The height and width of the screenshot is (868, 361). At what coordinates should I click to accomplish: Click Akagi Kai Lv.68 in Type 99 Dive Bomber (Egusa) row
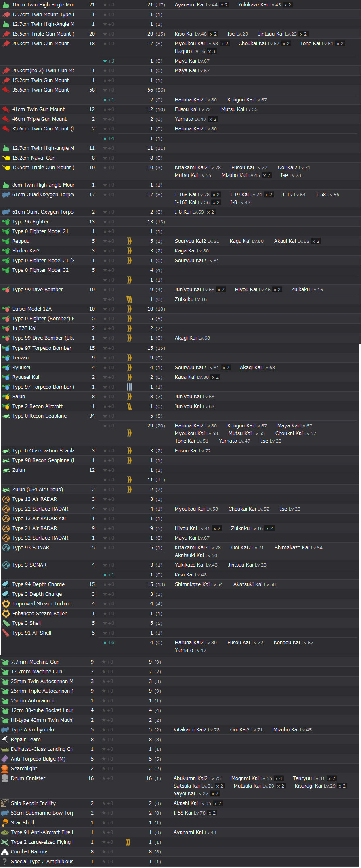(192, 338)
